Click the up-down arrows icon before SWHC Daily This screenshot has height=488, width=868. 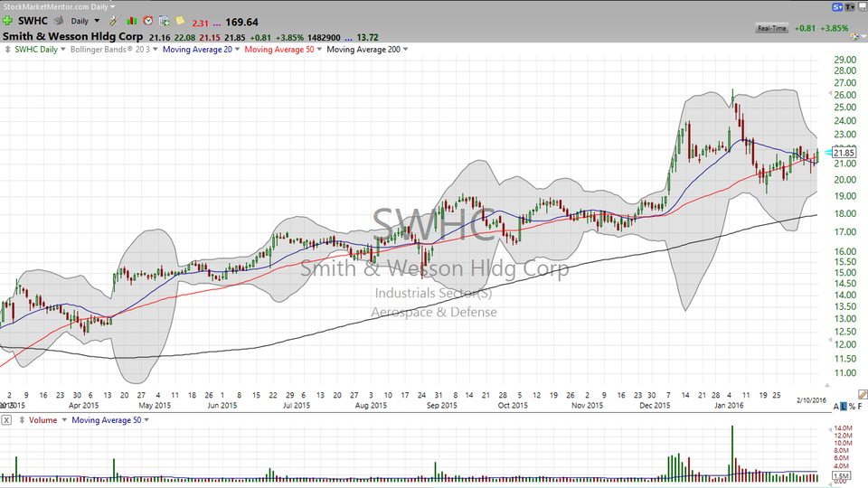[8, 49]
